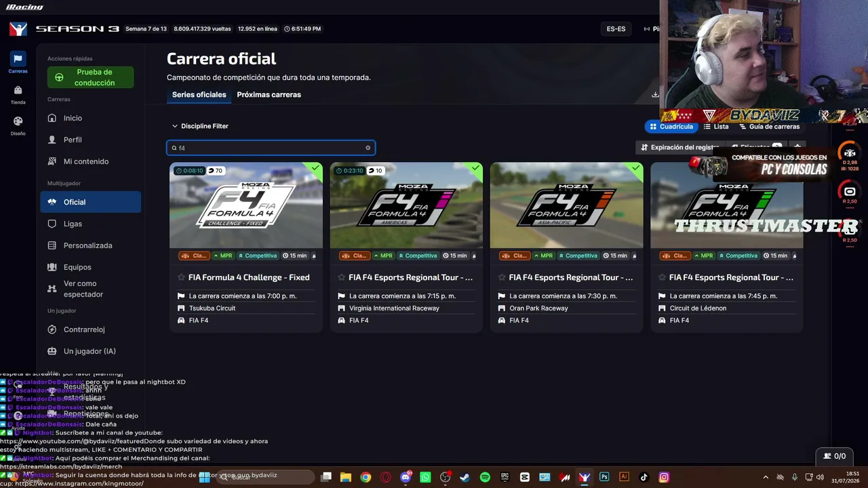This screenshot has height=488, width=868.
Task: Switch to Guía de carreras view
Action: point(770,127)
